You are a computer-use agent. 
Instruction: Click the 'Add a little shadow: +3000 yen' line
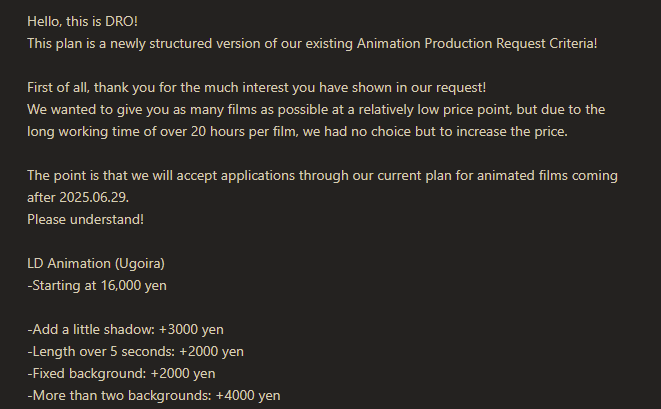[125, 329]
